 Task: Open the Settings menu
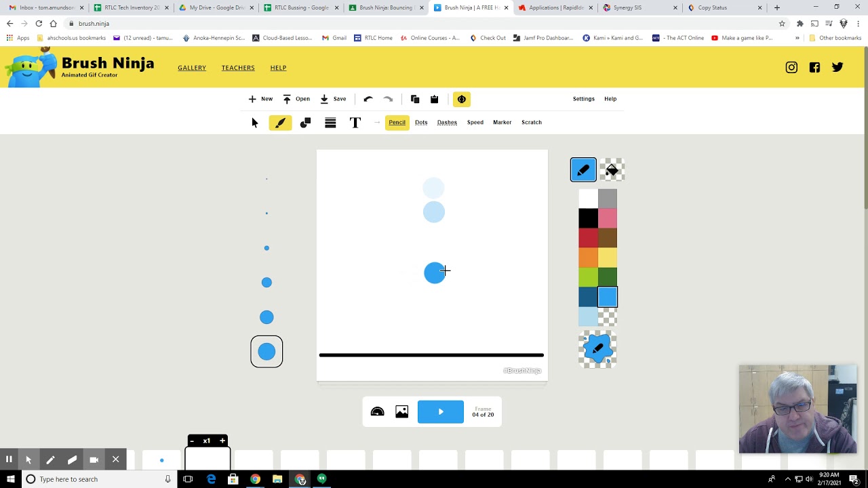(584, 99)
